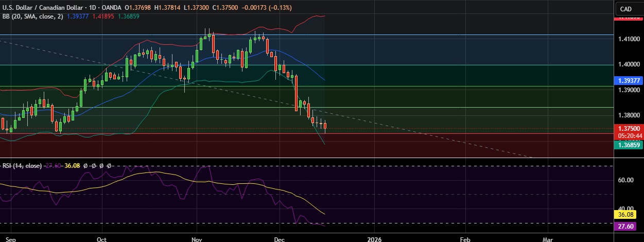Screen dimensions: 644x242
Task: Click the Oct label on the time axis
Action: pyautogui.click(x=101, y=239)
